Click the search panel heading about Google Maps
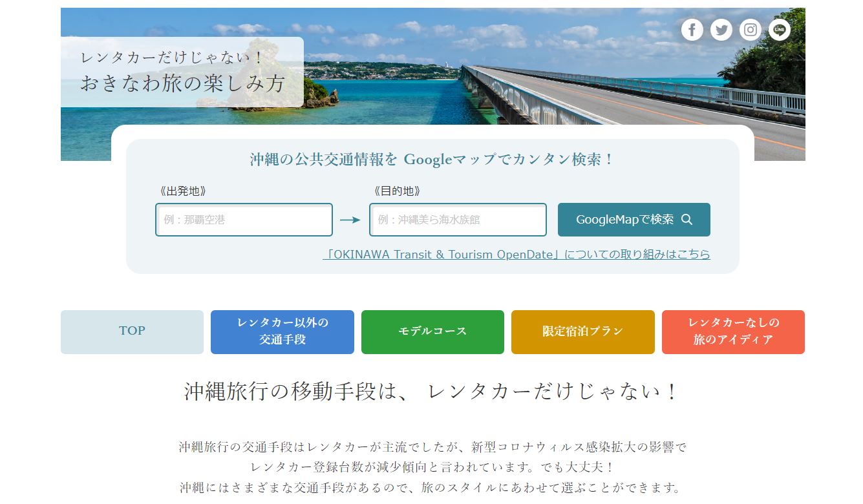The height and width of the screenshot is (504, 863). [x=432, y=159]
